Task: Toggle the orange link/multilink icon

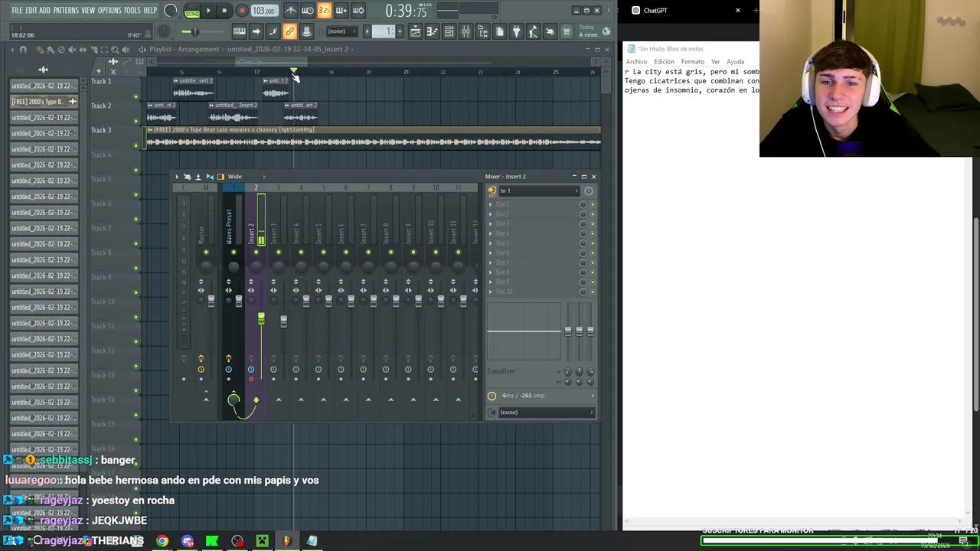Action: (289, 31)
